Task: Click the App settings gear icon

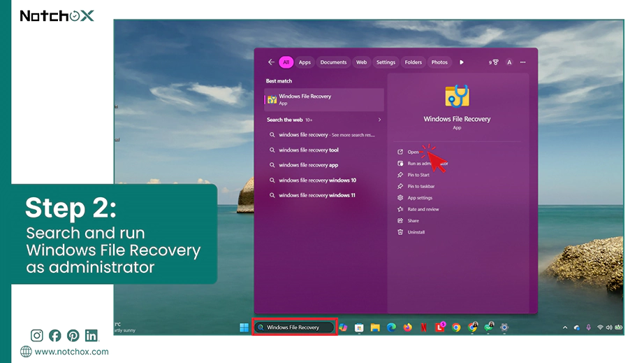Action: tap(400, 198)
